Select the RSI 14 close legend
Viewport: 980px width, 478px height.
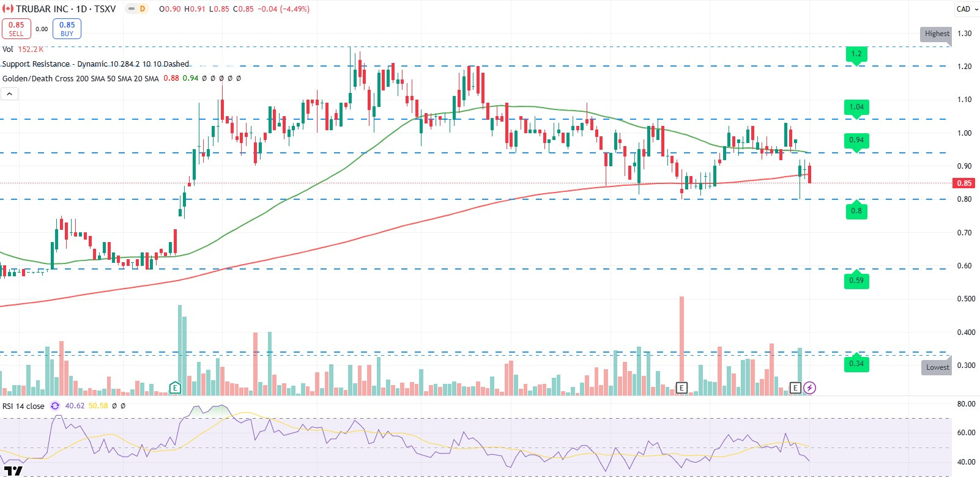[23, 406]
